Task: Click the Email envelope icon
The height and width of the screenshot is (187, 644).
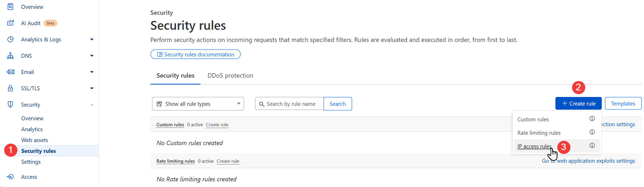Action: [10, 72]
